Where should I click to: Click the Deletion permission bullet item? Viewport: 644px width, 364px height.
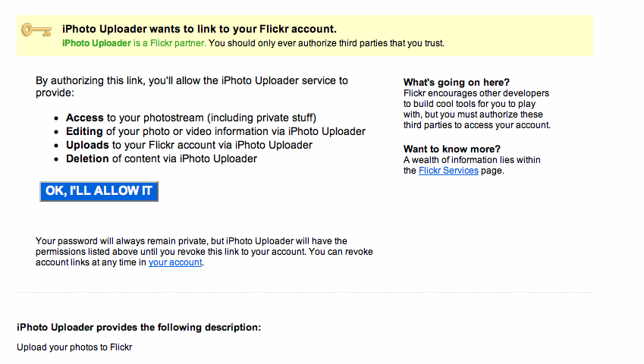click(x=162, y=158)
